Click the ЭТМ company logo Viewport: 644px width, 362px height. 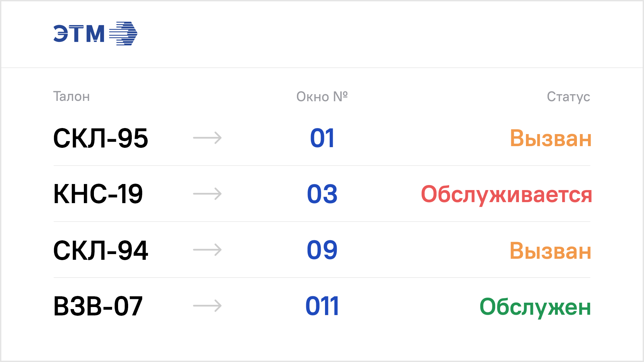coord(95,34)
